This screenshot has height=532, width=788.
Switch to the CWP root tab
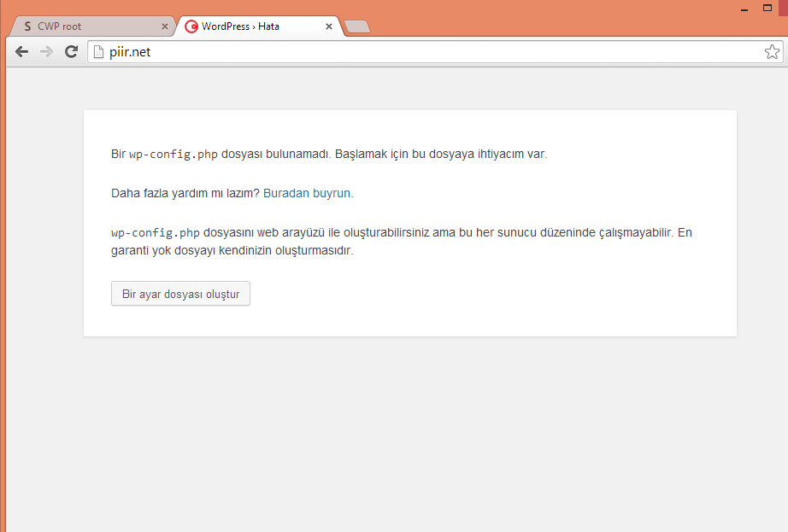(93, 26)
